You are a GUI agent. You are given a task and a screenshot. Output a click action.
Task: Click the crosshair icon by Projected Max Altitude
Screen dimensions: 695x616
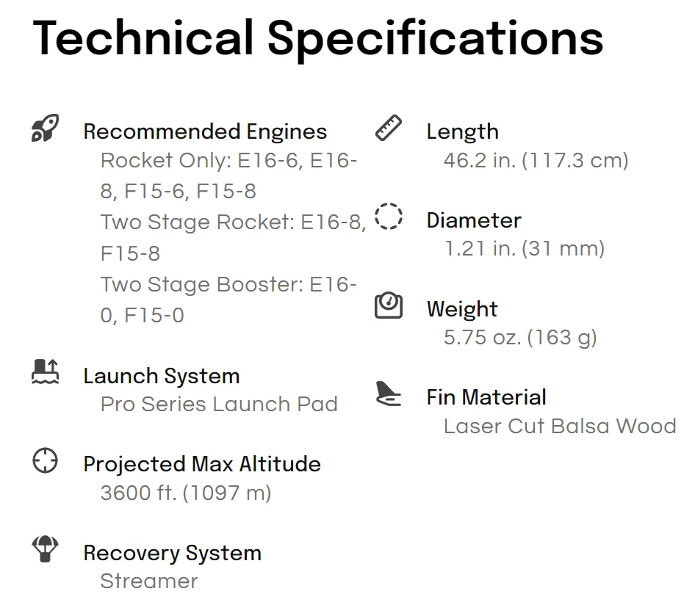pos(45,460)
